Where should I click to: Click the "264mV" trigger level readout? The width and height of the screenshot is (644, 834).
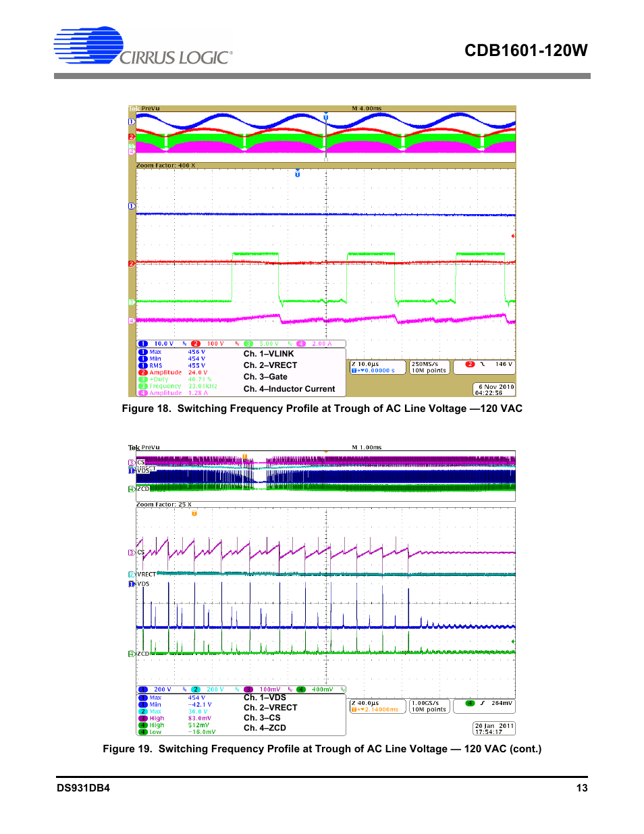502,703
